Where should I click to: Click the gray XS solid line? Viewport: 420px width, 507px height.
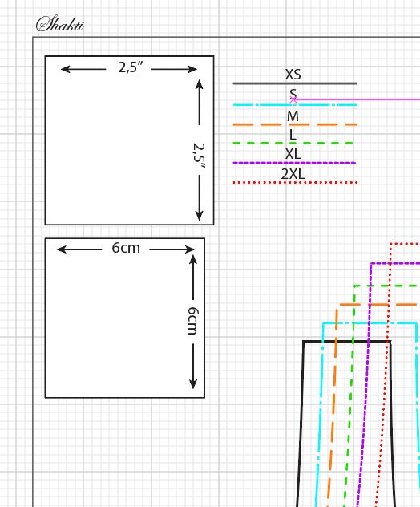click(295, 83)
